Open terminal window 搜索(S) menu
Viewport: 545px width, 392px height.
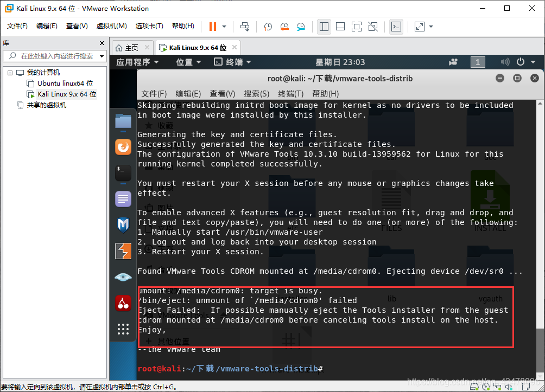(257, 94)
